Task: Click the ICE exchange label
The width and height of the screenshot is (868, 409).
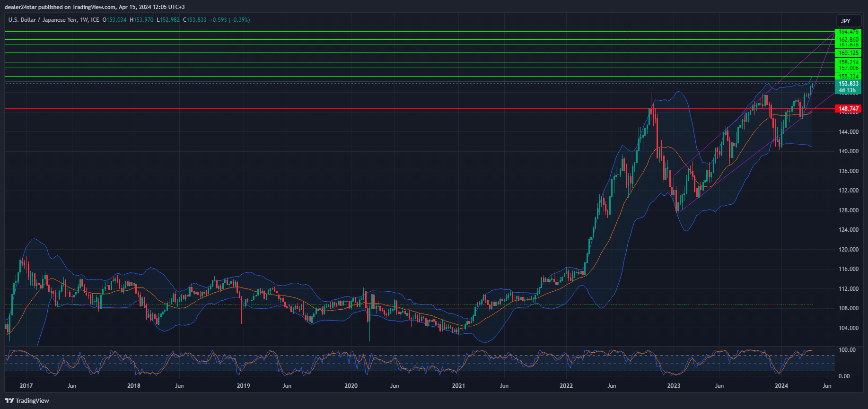Action: click(95, 20)
